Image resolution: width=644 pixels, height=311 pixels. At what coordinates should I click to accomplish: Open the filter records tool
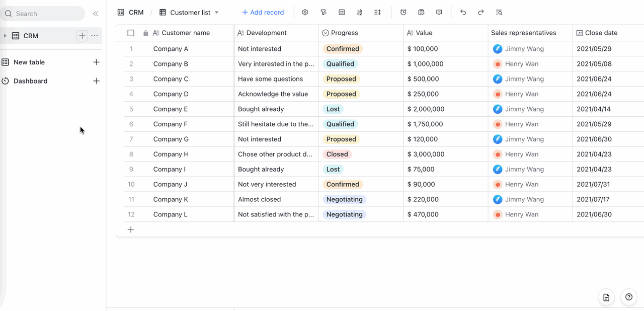(324, 13)
